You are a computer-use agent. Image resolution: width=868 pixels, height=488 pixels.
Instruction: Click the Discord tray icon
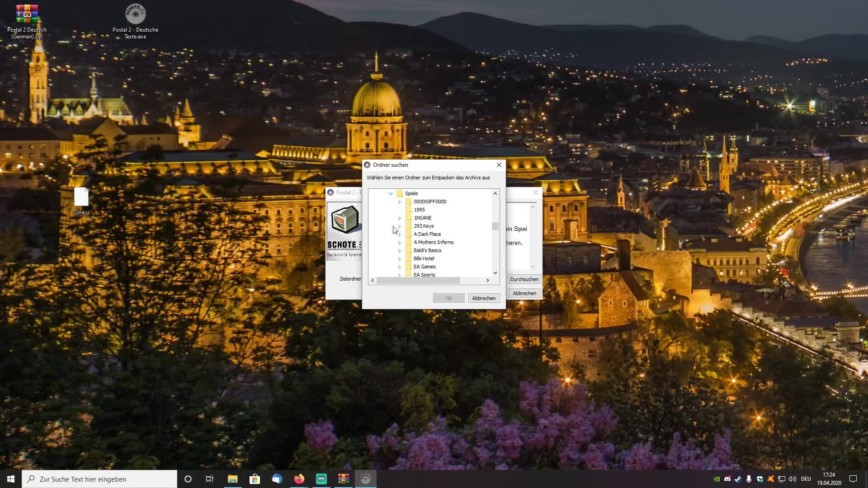point(727,479)
